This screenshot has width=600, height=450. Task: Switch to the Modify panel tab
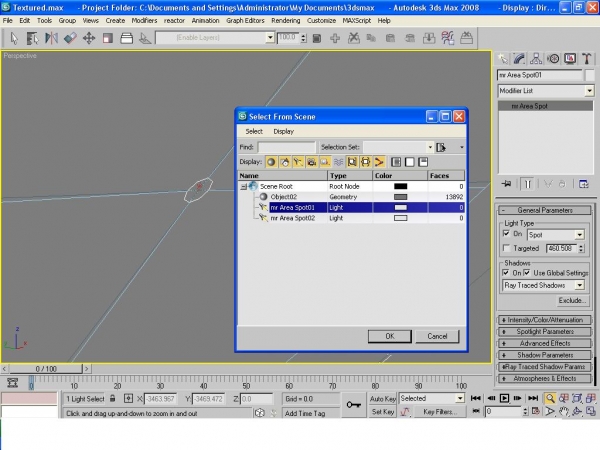point(519,59)
